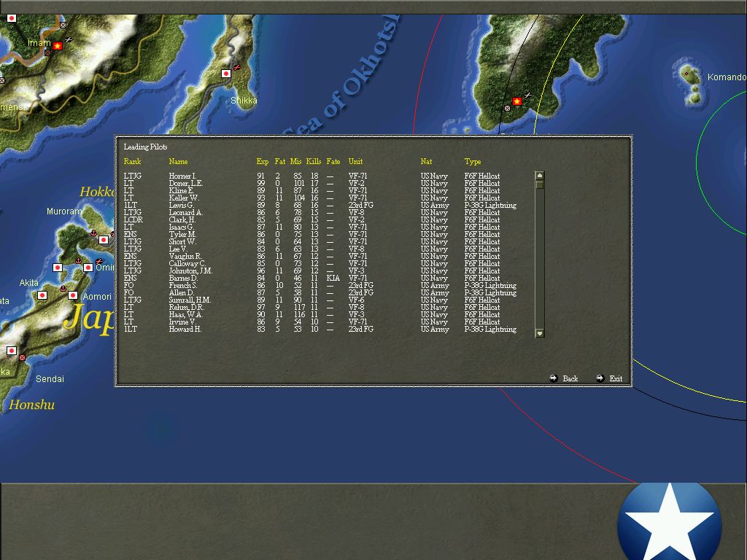Sort pilots by the Exp column header
This screenshot has width=747, height=560.
coord(263,161)
